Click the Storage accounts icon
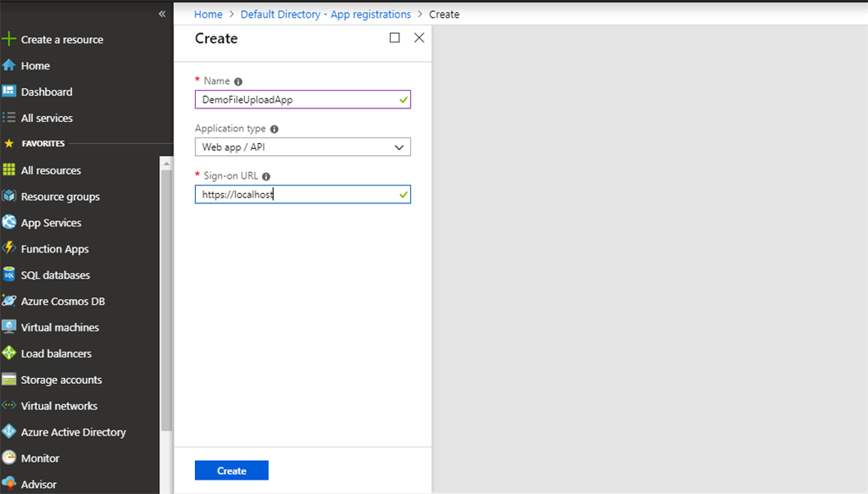Screen dimensions: 868x494 pos(10,380)
